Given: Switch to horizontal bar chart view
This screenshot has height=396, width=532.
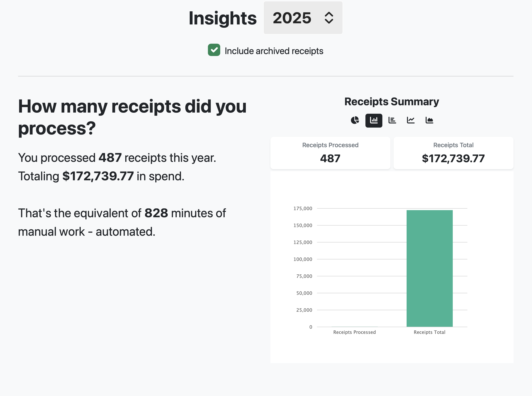Looking at the screenshot, I should [392, 121].
